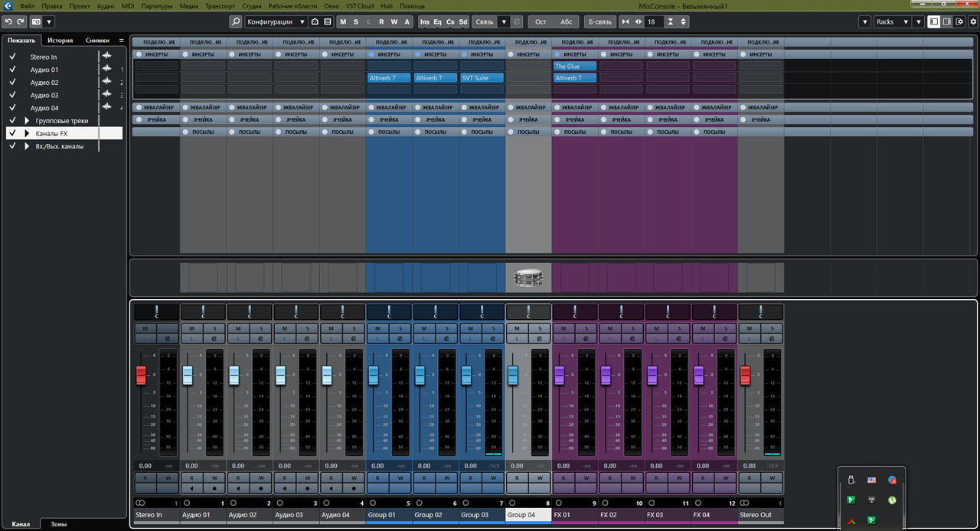Open the Конфигурации dropdown
Image resolution: width=980 pixels, height=531 pixels.
pyautogui.click(x=276, y=21)
